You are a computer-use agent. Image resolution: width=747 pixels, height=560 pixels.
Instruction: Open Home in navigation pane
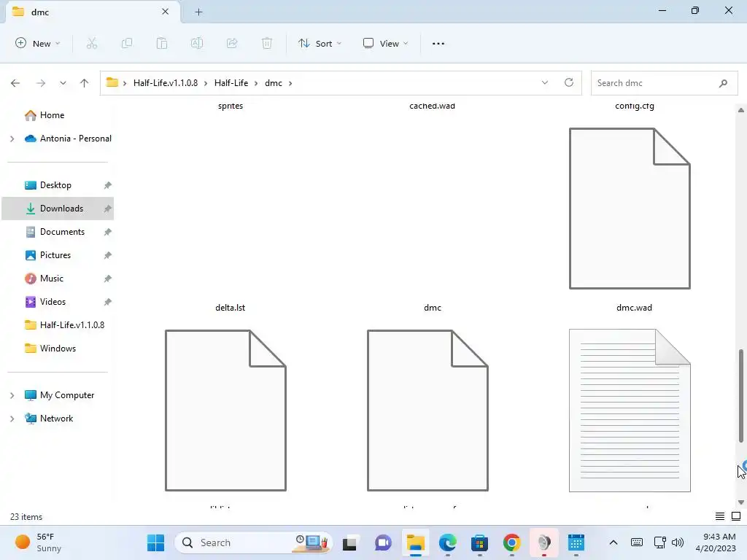(x=52, y=115)
